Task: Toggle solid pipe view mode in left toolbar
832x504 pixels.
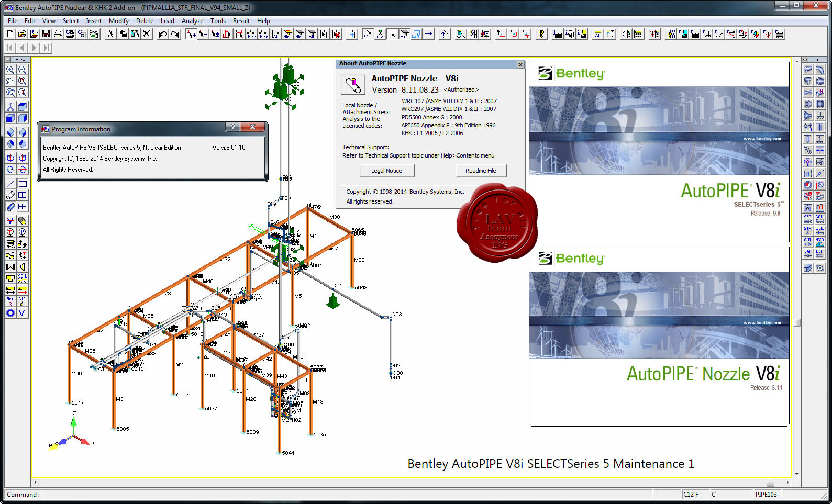Action: pyautogui.click(x=10, y=207)
